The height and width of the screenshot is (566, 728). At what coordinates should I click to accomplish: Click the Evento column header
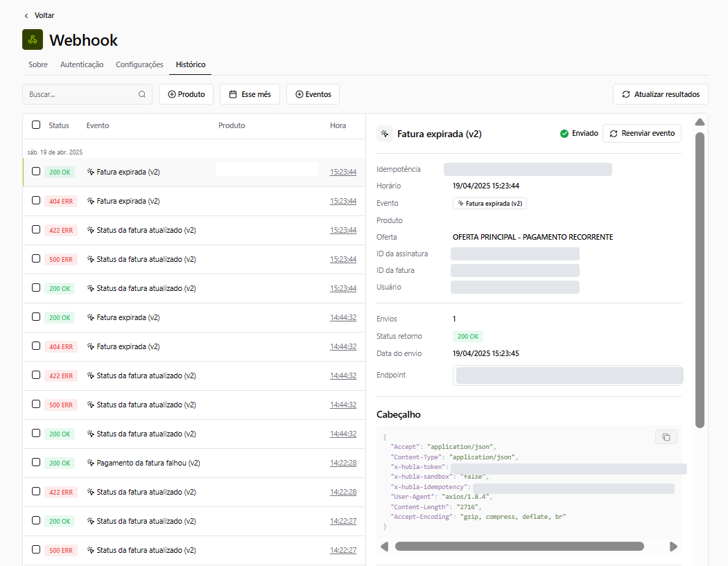[98, 125]
